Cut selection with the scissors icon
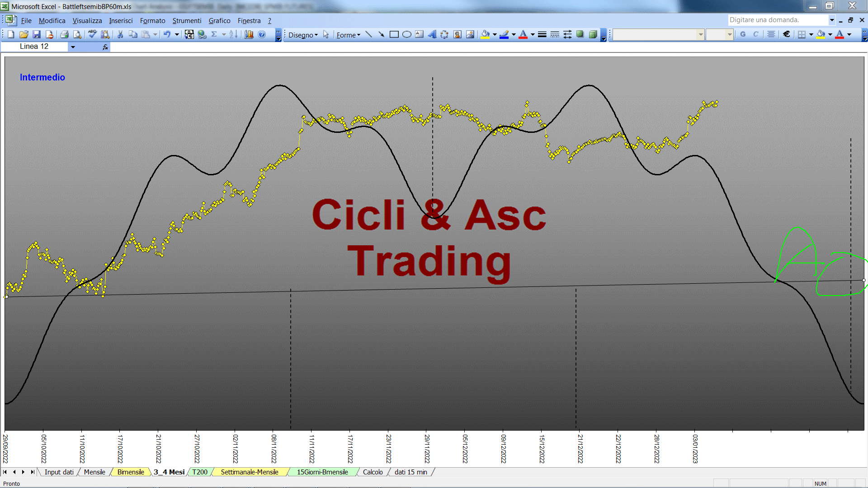The height and width of the screenshot is (488, 868). (x=120, y=34)
